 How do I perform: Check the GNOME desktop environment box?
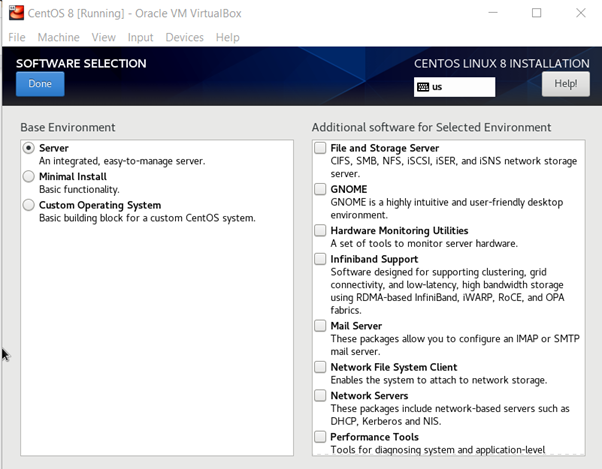click(320, 189)
